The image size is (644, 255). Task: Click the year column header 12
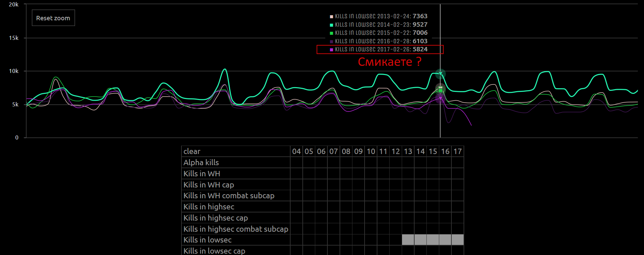[396, 151]
